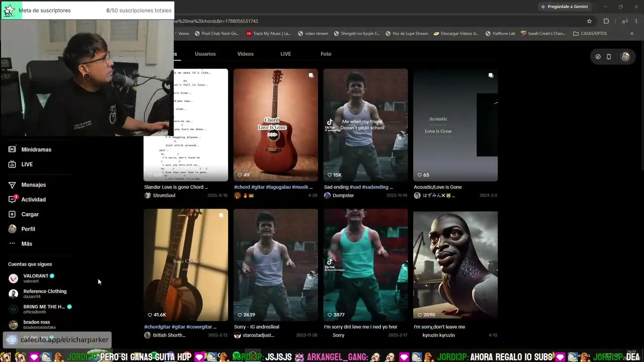This screenshot has width=644, height=362.
Task: Open the browser extensions puzzle icon
Action: coord(606,21)
